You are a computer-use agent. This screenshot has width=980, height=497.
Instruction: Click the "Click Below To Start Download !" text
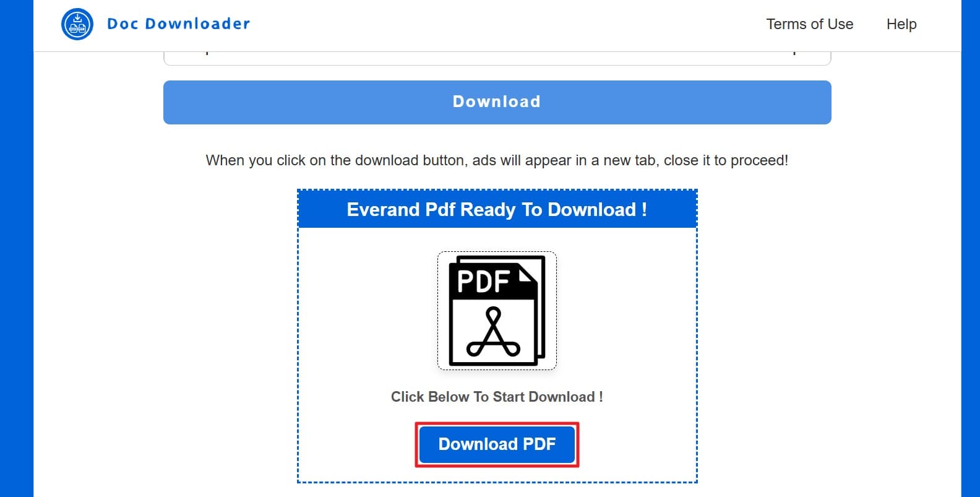pos(497,397)
